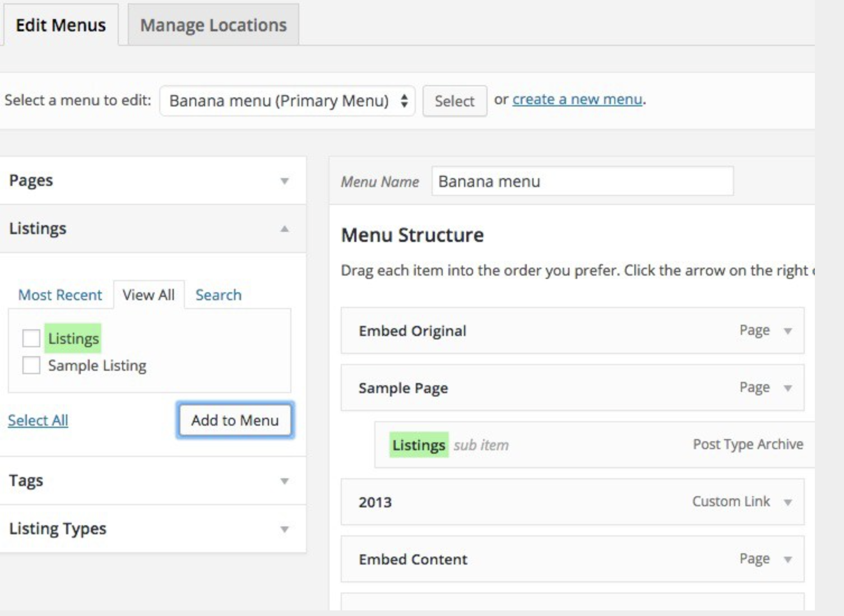
Task: Open the Search tab in Listings
Action: [219, 295]
